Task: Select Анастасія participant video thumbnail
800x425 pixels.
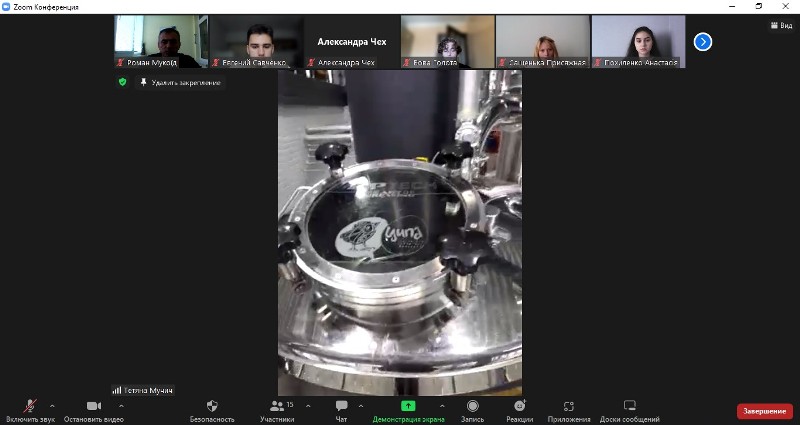Action: (x=638, y=41)
